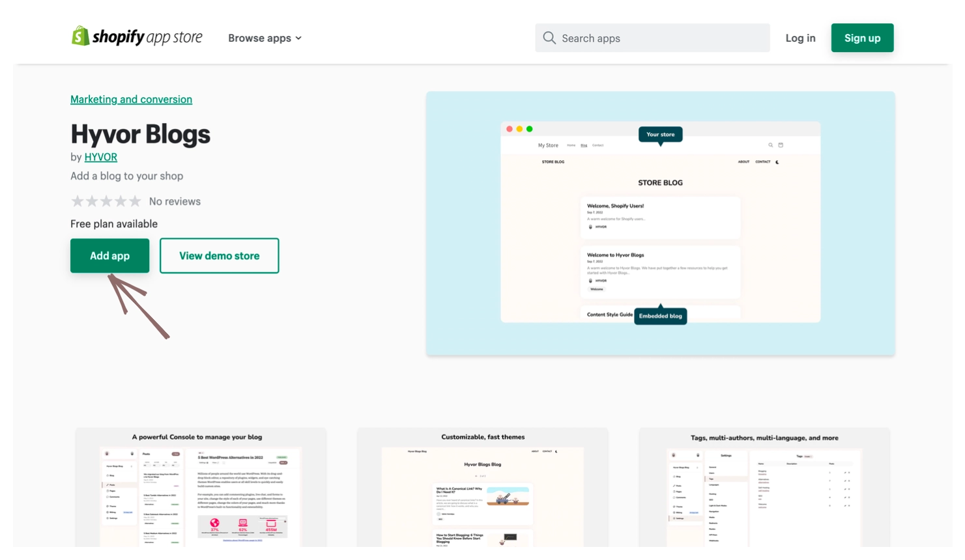
Task: Click the magnifier icon in the search bar
Action: tap(549, 38)
